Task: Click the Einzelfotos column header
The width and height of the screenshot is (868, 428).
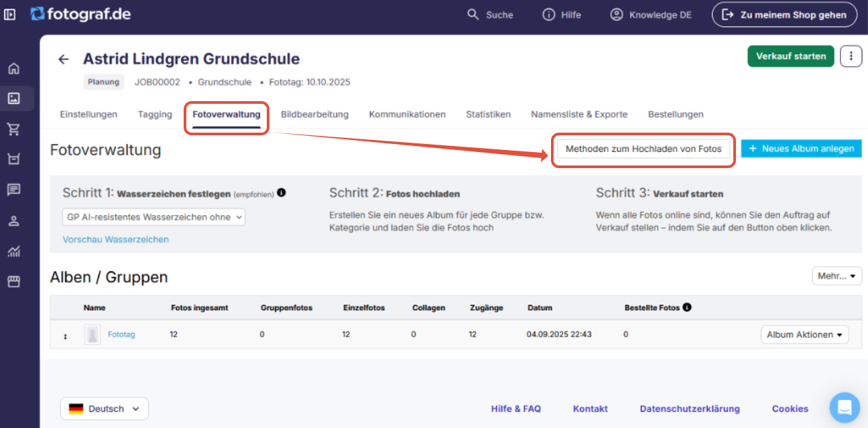Action: click(364, 308)
